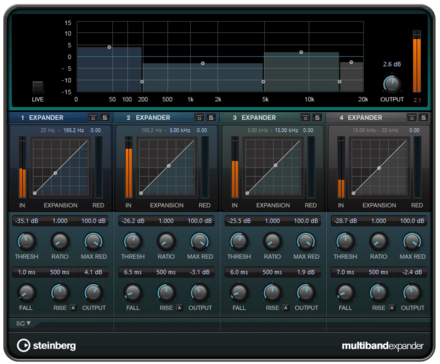The image size is (440, 364).
Task: Click band 4 THRESH knob
Action: point(345,241)
